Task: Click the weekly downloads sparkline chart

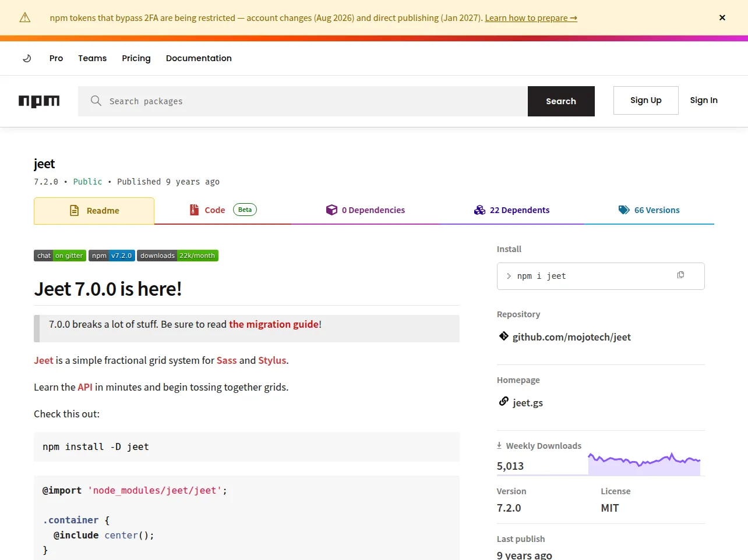Action: point(644,464)
